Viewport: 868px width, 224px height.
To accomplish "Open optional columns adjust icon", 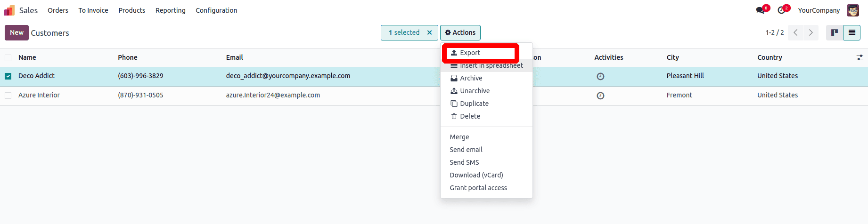I will click(x=860, y=57).
